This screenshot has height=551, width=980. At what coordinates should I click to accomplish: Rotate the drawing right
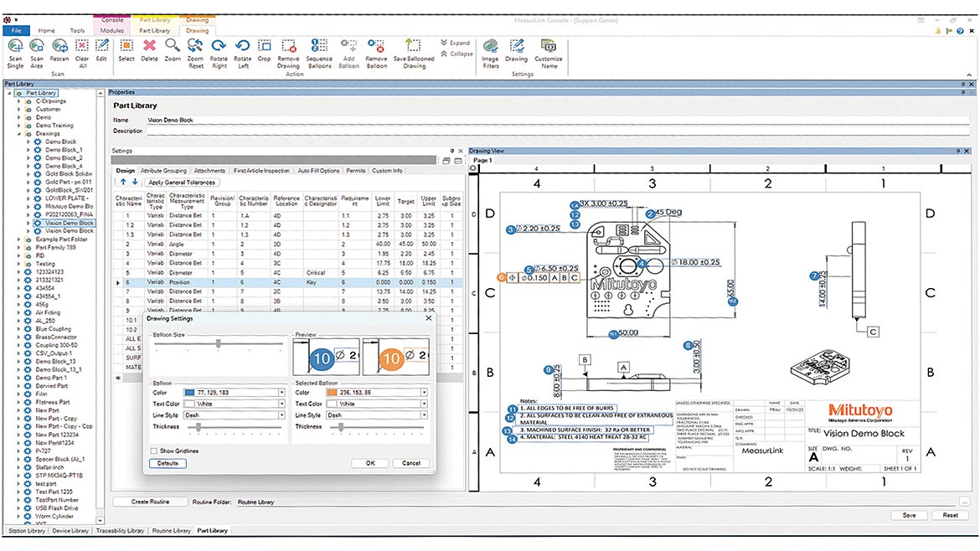219,45
